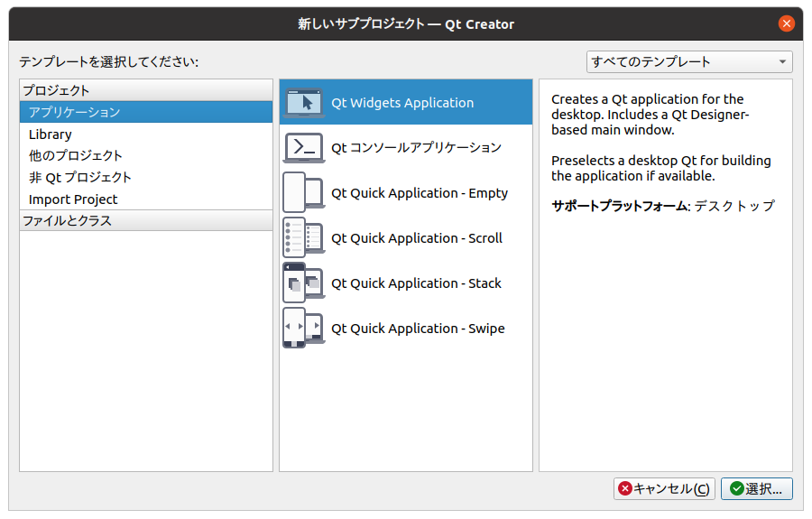Viewport: 812px width, 519px height.
Task: Click the 選択... button
Action: [757, 488]
